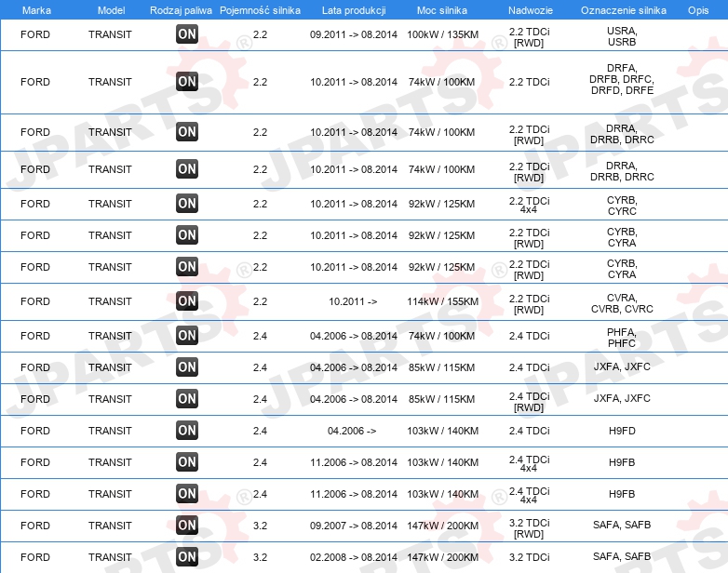Click the ON fuel icon in the CYRB, CYRC row

187,203
